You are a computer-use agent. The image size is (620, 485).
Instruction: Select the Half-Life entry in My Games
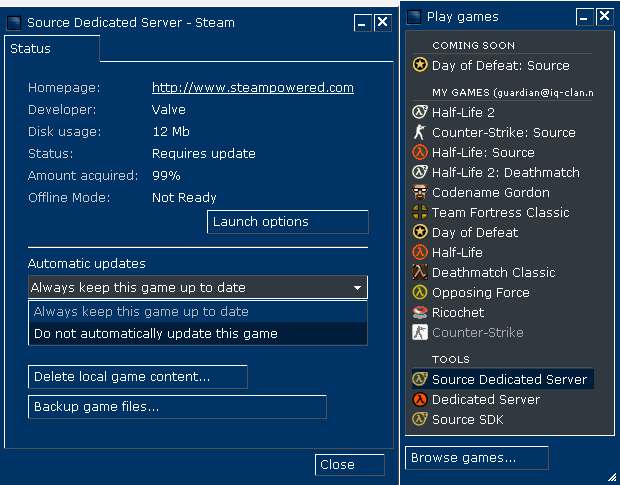(x=502, y=252)
